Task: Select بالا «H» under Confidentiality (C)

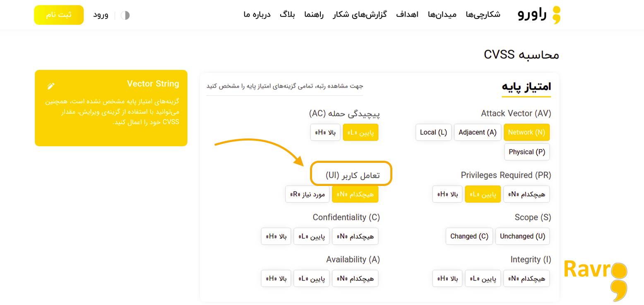Action: tap(276, 236)
